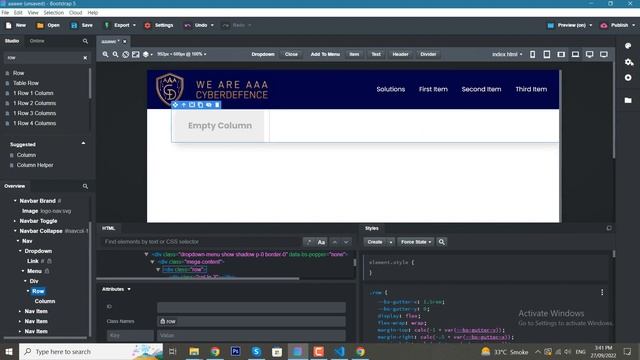Open the stage size and zoom dropdown

click(182, 54)
